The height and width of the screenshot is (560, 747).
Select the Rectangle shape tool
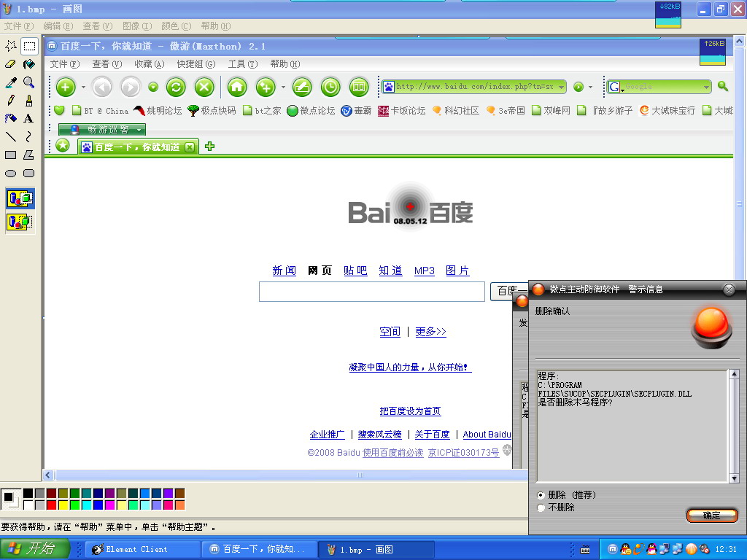point(10,155)
